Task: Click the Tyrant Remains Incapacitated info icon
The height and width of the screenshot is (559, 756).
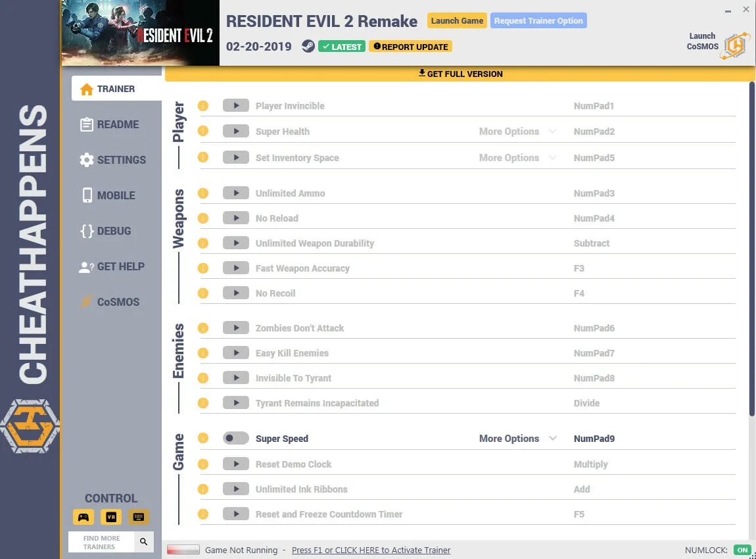Action: coord(203,402)
